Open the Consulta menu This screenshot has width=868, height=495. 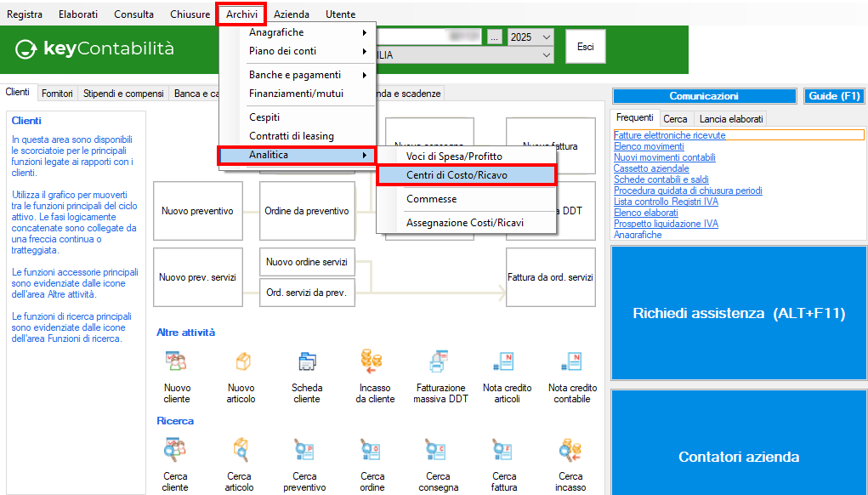(134, 14)
